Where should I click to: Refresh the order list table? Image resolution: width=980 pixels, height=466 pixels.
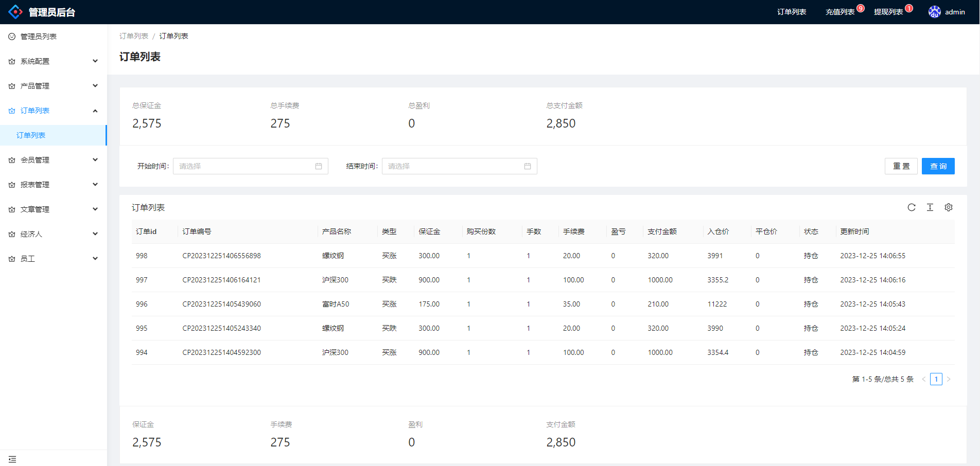point(912,207)
